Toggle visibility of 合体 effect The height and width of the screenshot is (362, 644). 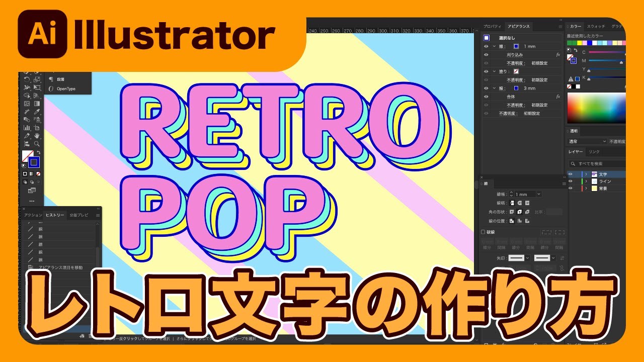486,97
